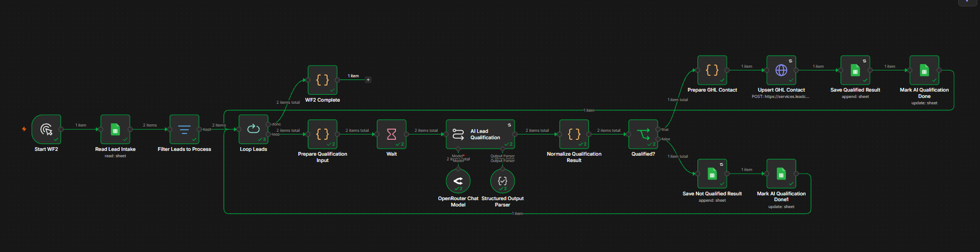Click the 'POST: https://services.leadc...' subtitle
Screen dimensions: 980x252
[x=780, y=96]
